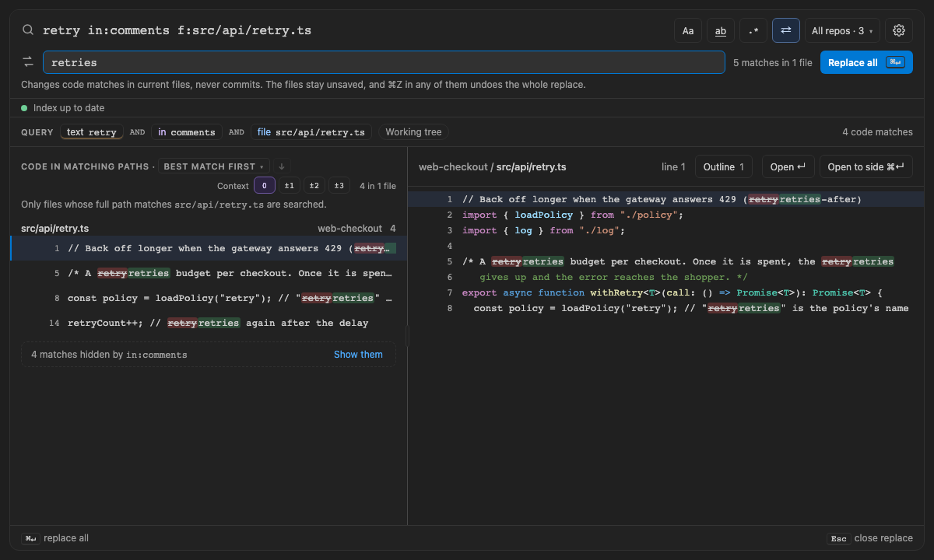Click the Open ↵ button
Viewport: 934px width, 560px height.
tap(788, 166)
